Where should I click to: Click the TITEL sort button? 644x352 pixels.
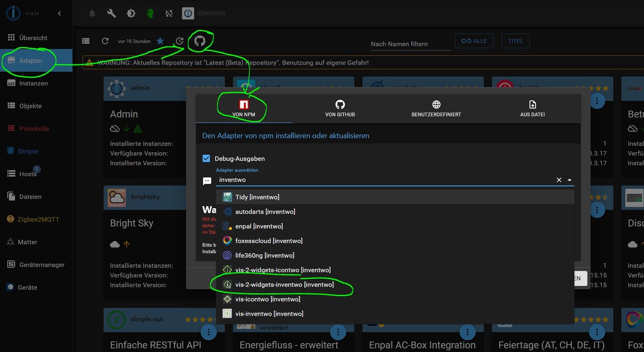[515, 41]
